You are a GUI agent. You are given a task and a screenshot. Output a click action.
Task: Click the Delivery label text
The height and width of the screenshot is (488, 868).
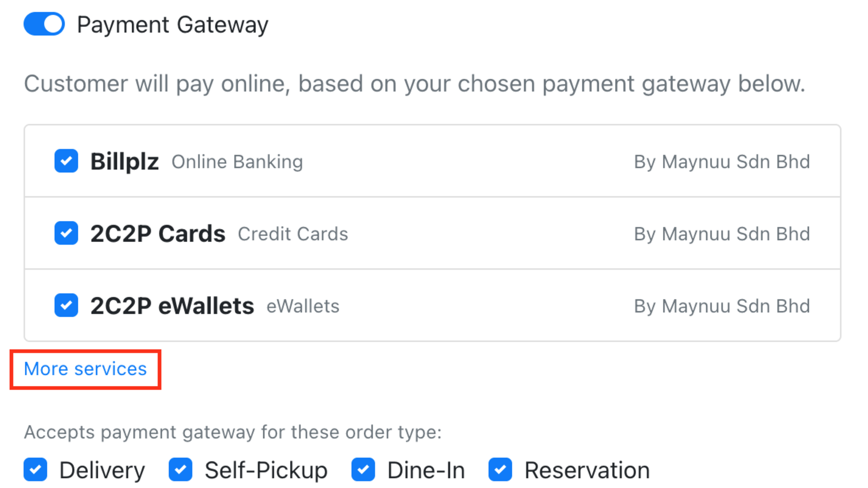[102, 470]
